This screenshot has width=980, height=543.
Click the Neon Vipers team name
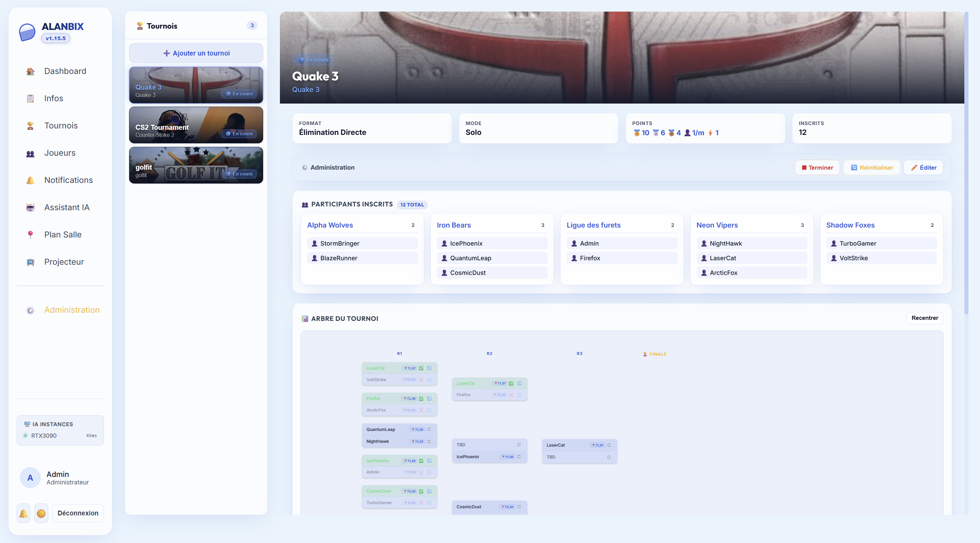pos(717,225)
